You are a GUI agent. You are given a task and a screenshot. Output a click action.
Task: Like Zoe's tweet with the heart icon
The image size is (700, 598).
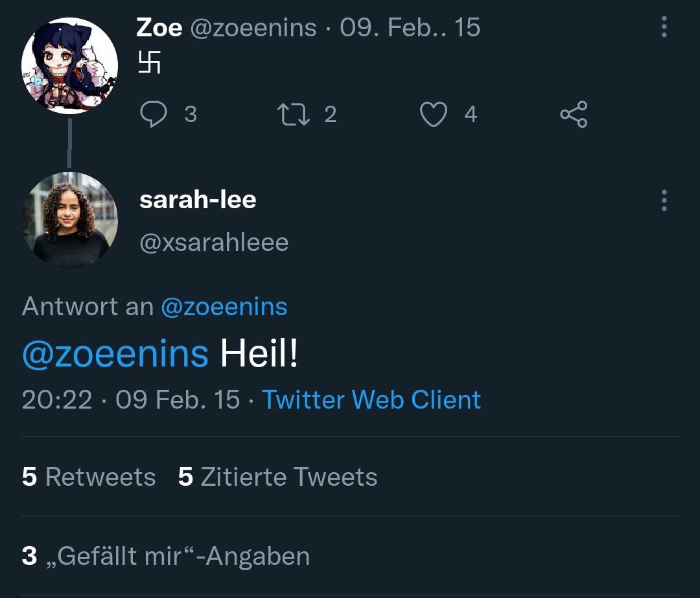point(434,115)
